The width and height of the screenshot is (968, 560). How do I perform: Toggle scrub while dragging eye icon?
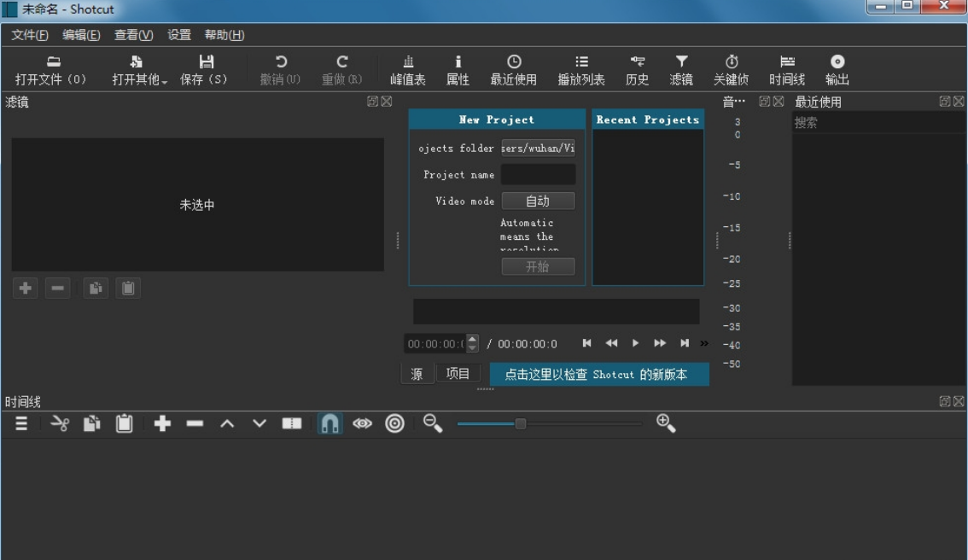(x=363, y=423)
